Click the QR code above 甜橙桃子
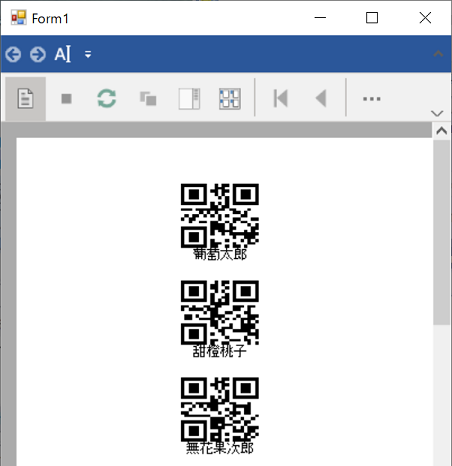The height and width of the screenshot is (466, 452). (x=220, y=312)
